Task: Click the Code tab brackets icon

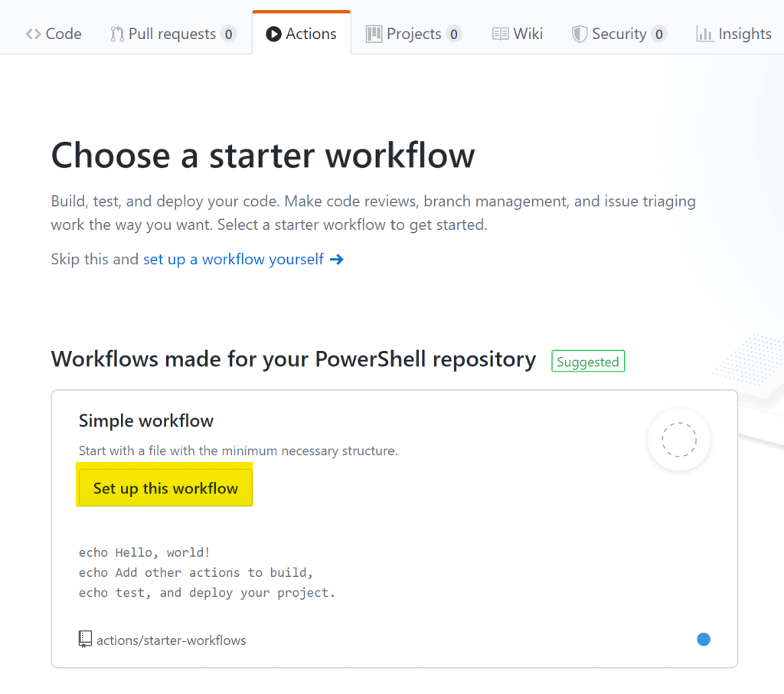Action: 33,34
